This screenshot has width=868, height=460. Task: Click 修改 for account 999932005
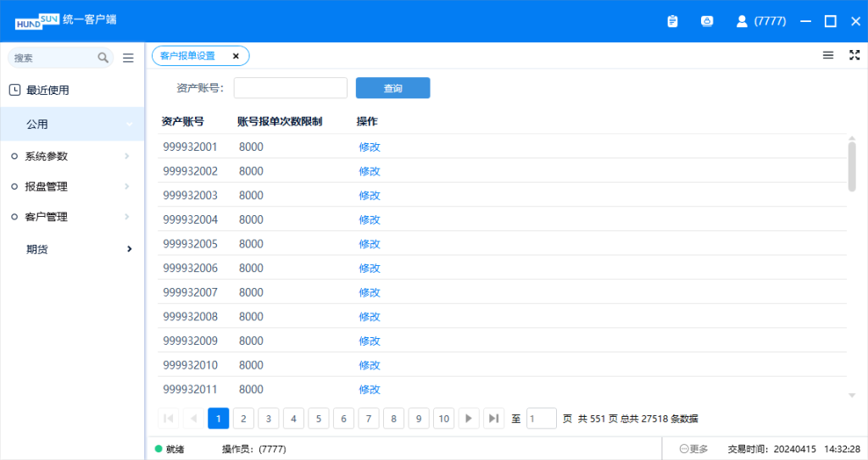(x=370, y=244)
